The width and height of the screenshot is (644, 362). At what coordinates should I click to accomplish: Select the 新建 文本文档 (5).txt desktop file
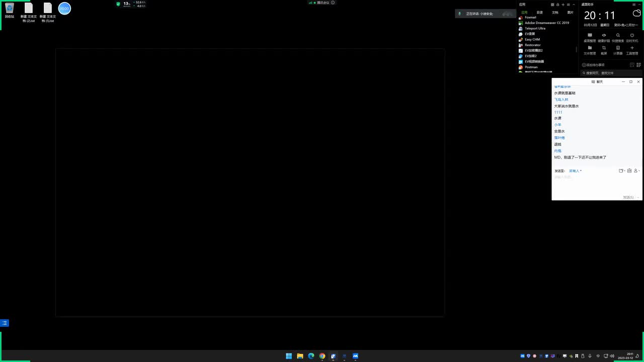pos(48,13)
